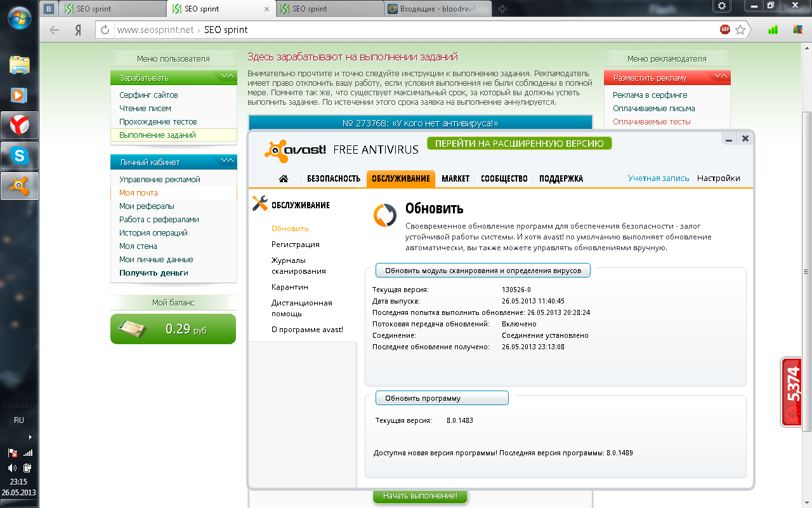The image size is (812, 508).
Task: Click the orange Update circular icon
Action: pyautogui.click(x=384, y=215)
